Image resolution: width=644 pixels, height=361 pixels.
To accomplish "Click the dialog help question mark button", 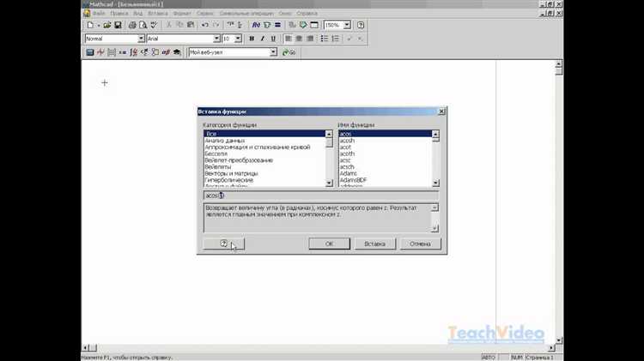I will pos(224,244).
